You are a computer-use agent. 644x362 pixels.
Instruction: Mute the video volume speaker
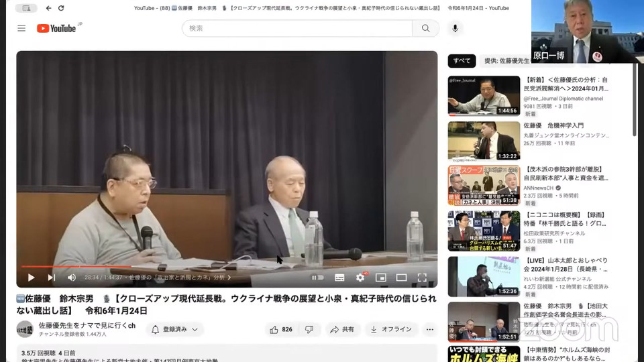(72, 278)
